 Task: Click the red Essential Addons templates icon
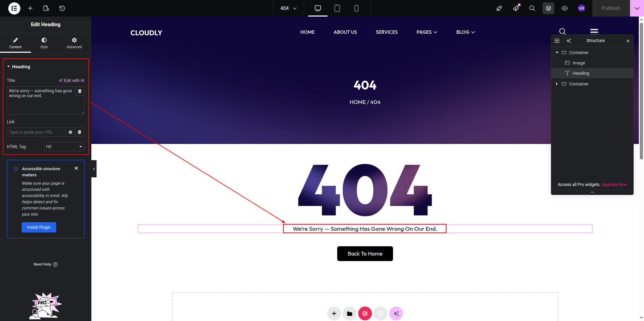coord(365,313)
